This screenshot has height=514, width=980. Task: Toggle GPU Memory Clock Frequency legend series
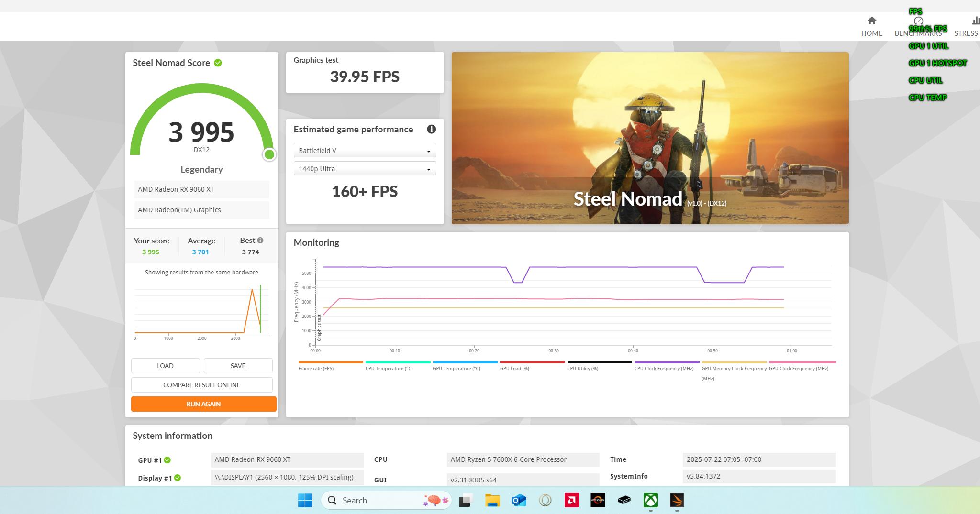pyautogui.click(x=734, y=371)
